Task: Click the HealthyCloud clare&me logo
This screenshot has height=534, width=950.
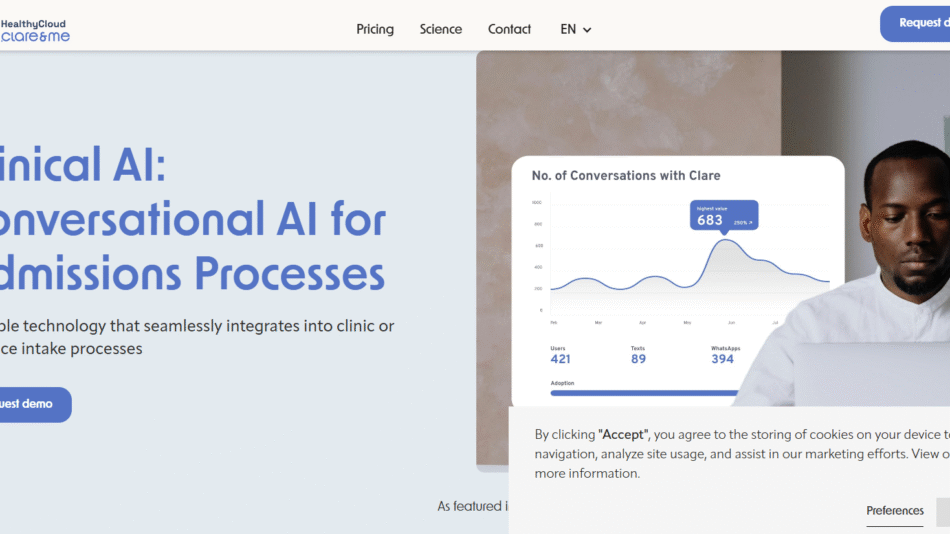Action: pyautogui.click(x=36, y=29)
